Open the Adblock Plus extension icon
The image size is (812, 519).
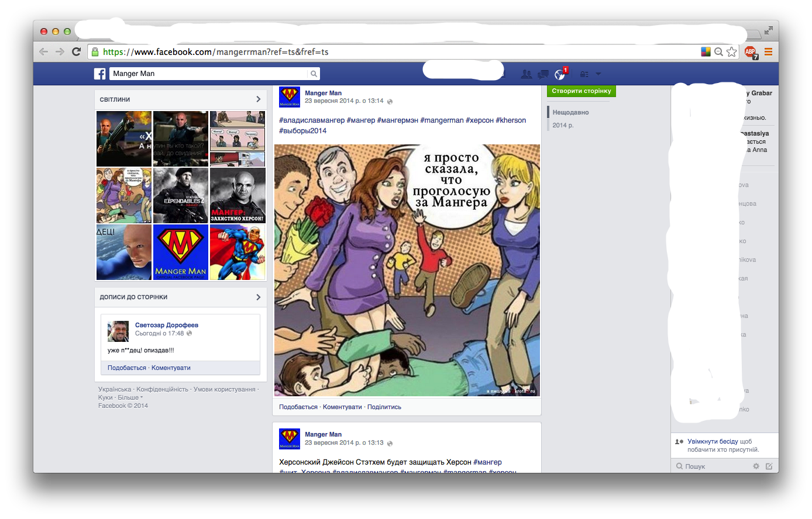(751, 52)
